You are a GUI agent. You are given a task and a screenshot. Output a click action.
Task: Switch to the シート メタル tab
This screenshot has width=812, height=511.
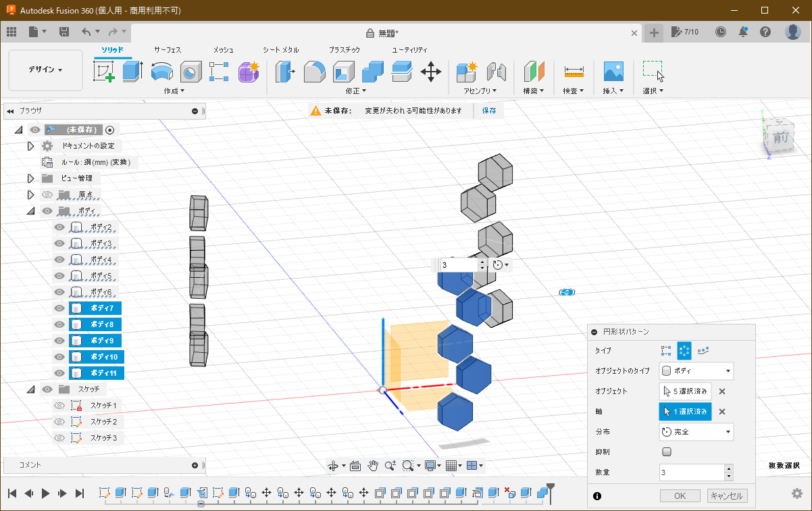click(281, 50)
